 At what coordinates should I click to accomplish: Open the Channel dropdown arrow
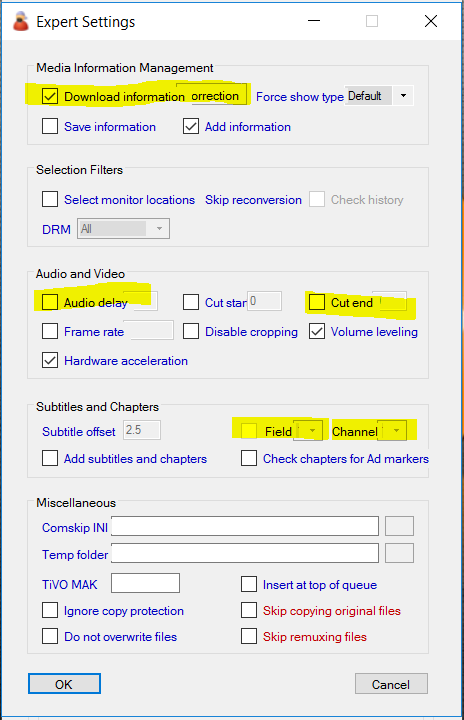pos(396,431)
